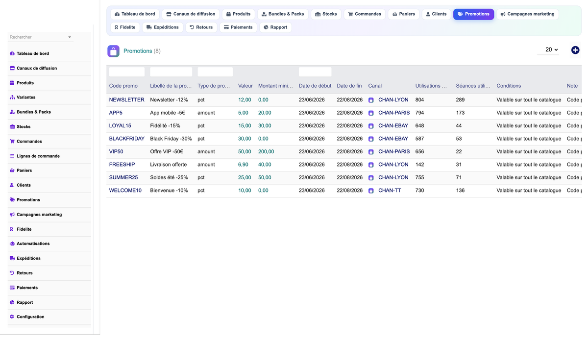The height and width of the screenshot is (364, 588).
Task: Open CHAN-PARIS link in VIP50 row
Action: (394, 152)
